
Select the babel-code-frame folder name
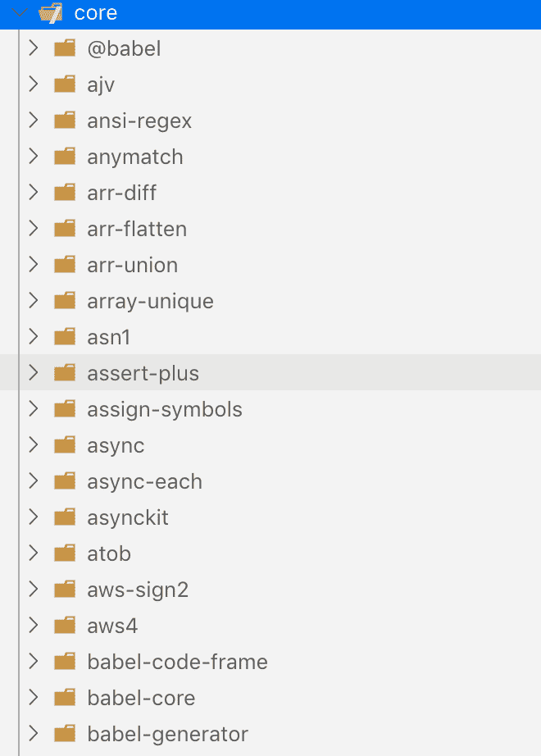click(177, 663)
